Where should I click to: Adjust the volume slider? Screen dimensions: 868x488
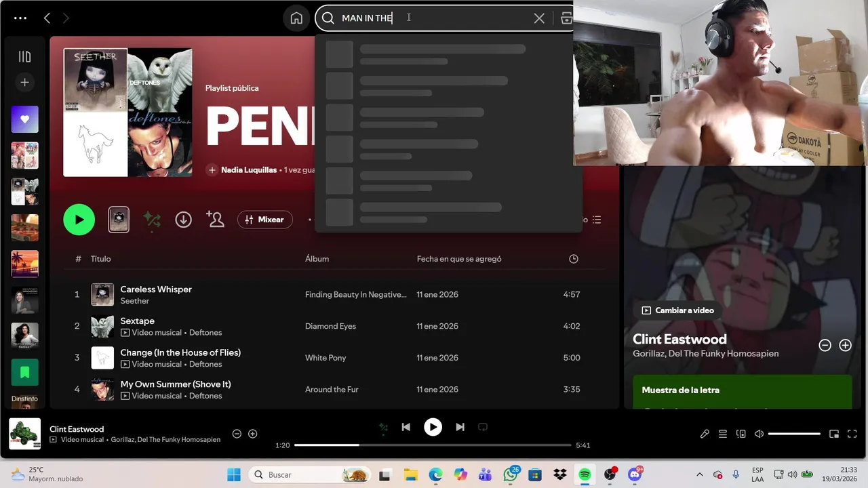point(794,434)
